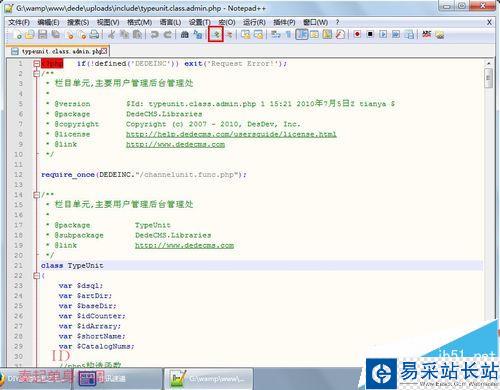500x390 pixels.
Task: Click the Zoom Out toolbar icon
Action: (x=229, y=34)
